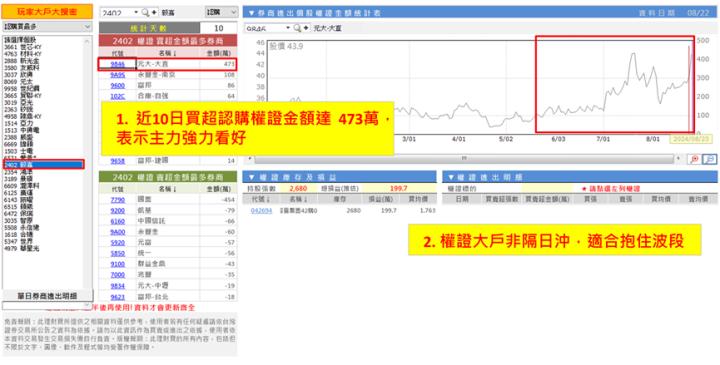Click the 單日券商進出明細 button
The image size is (720, 365).
[x=48, y=295]
